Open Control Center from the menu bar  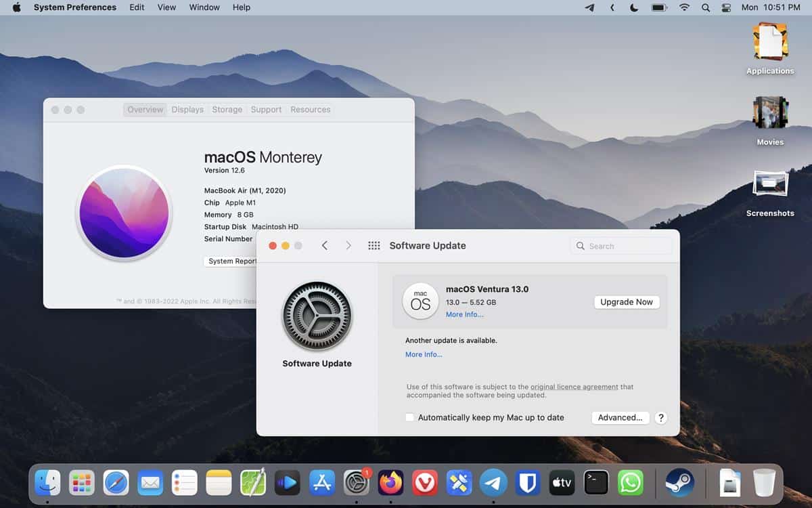(725, 7)
